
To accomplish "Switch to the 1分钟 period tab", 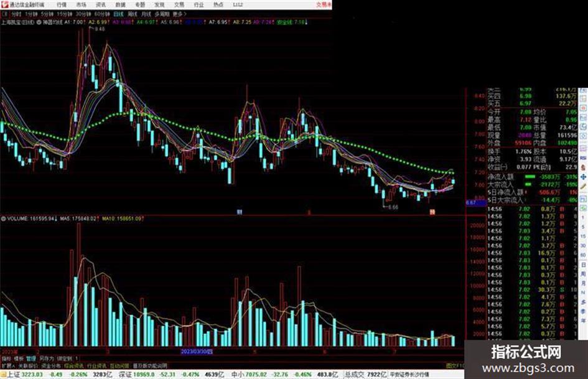I will pyautogui.click(x=31, y=14).
